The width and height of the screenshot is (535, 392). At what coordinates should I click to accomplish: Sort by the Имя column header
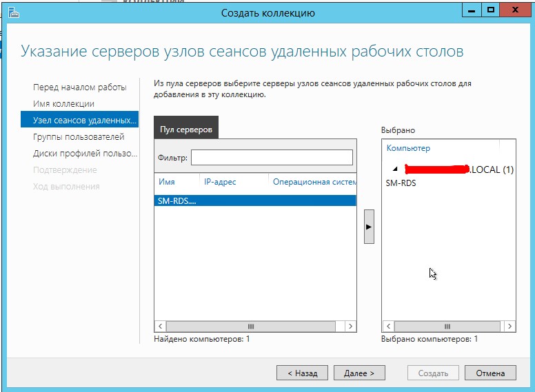167,182
